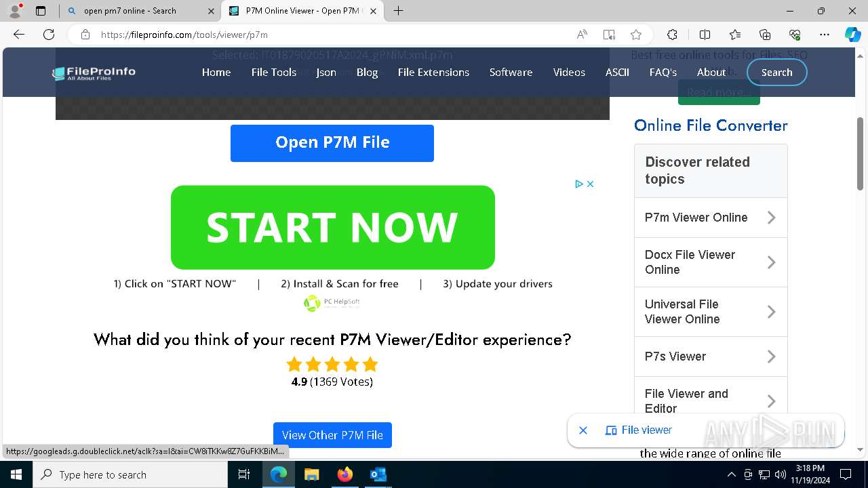Close the ad with the X icon
The height and width of the screenshot is (488, 868).
pos(591,184)
